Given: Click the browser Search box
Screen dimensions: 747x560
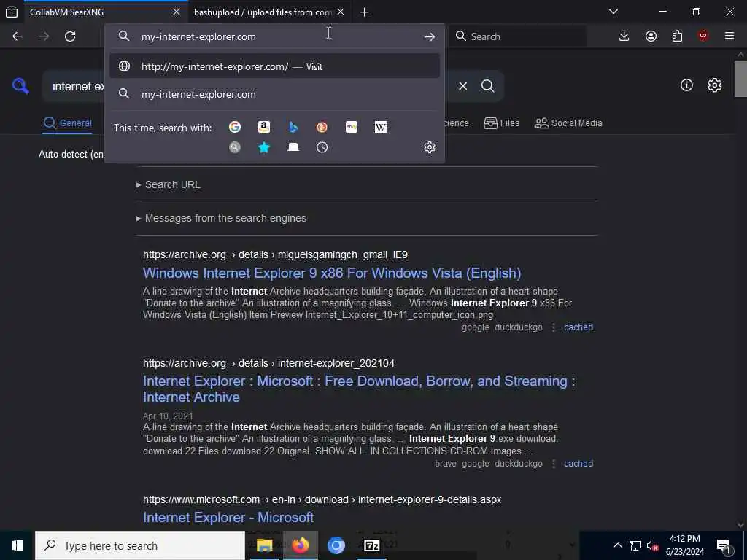Looking at the screenshot, I should coord(518,36).
